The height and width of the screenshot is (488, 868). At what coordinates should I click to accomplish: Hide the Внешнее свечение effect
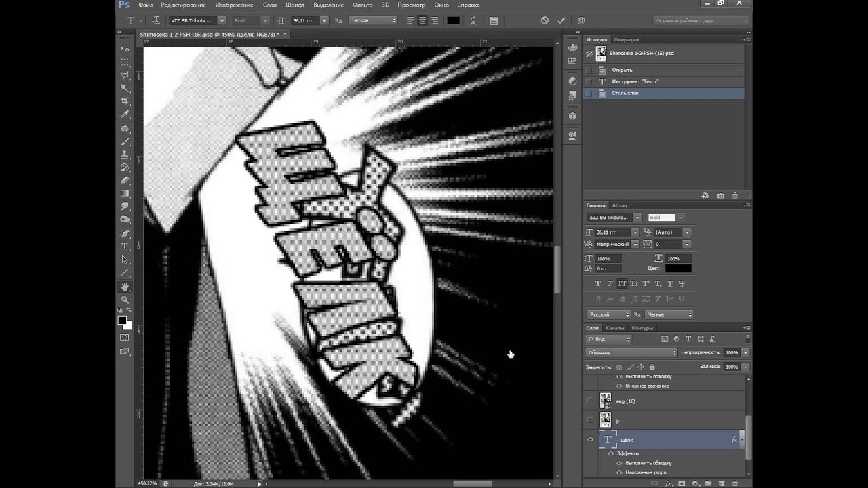[619, 386]
